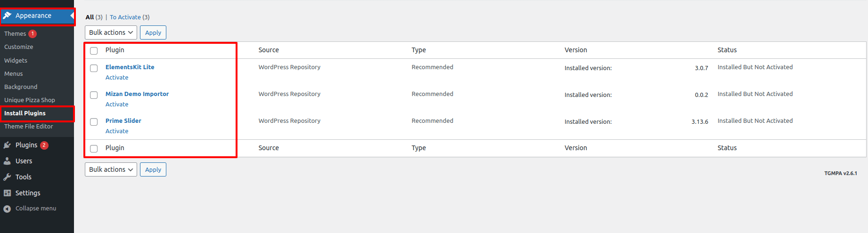Click the Themes update count badge
Image resolution: width=868 pixels, height=233 pixels.
[x=33, y=34]
